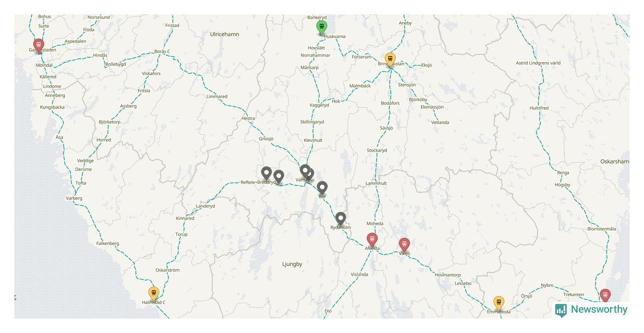Click the gray pin marker above Reftele

(x=266, y=173)
